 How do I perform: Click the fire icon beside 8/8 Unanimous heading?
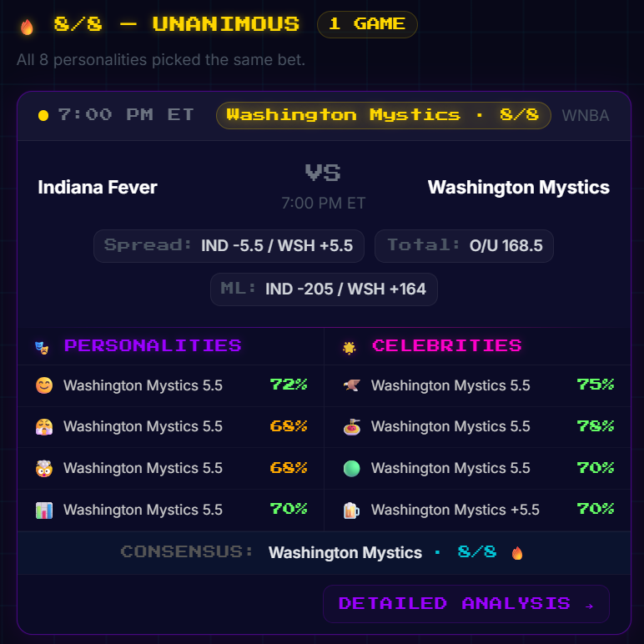[27, 27]
